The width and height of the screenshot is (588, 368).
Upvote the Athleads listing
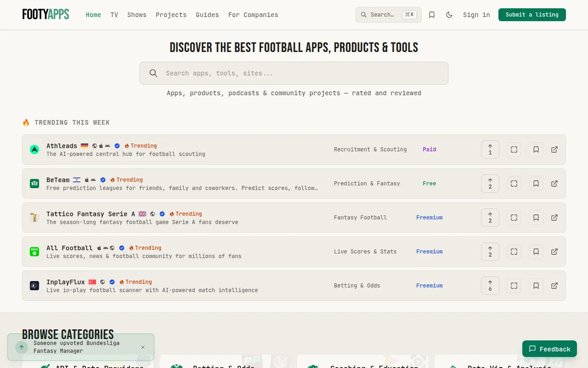[490, 149]
